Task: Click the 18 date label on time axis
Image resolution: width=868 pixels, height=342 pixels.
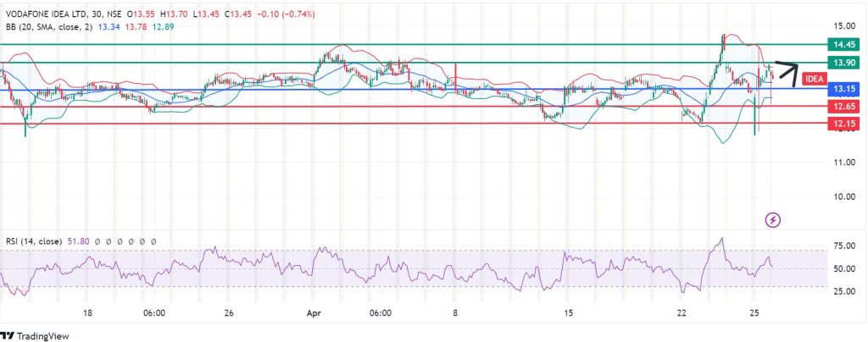Action: click(x=87, y=313)
